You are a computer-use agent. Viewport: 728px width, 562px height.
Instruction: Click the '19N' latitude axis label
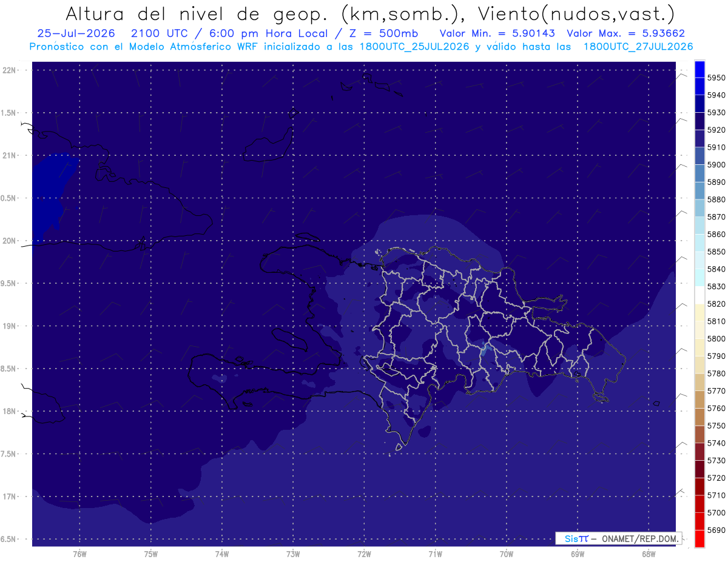(10, 326)
